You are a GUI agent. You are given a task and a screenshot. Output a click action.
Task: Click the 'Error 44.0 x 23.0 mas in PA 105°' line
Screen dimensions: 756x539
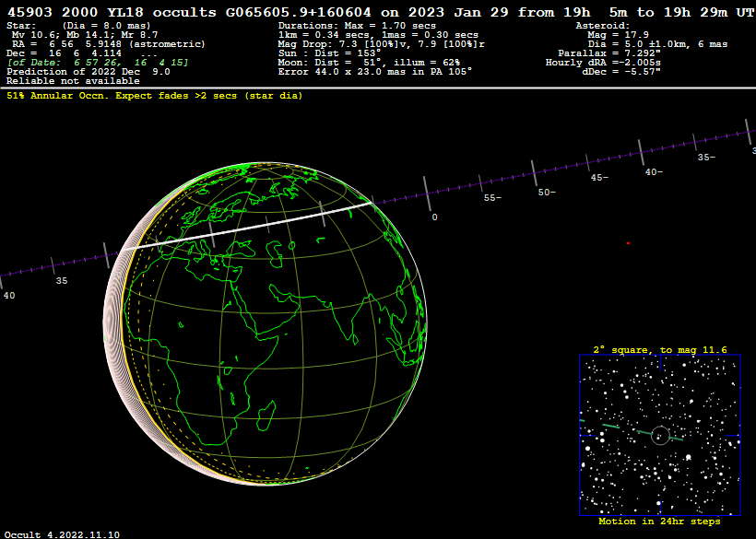point(375,71)
